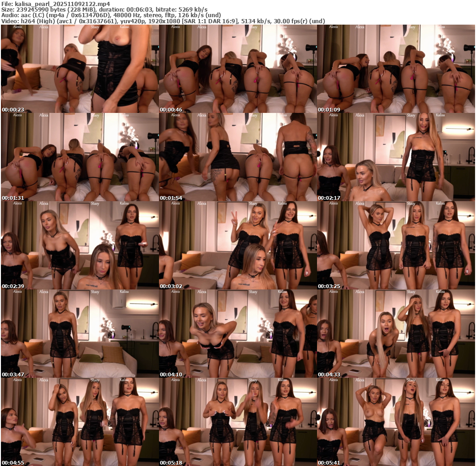Image resolution: width=476 pixels, height=466 pixels.
Task: Select the thumbnail stamped 00:00:46
Action: point(238,69)
